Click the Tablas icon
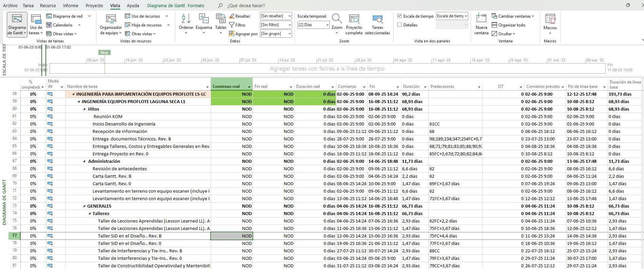This screenshot has width=644, height=269. [x=221, y=20]
